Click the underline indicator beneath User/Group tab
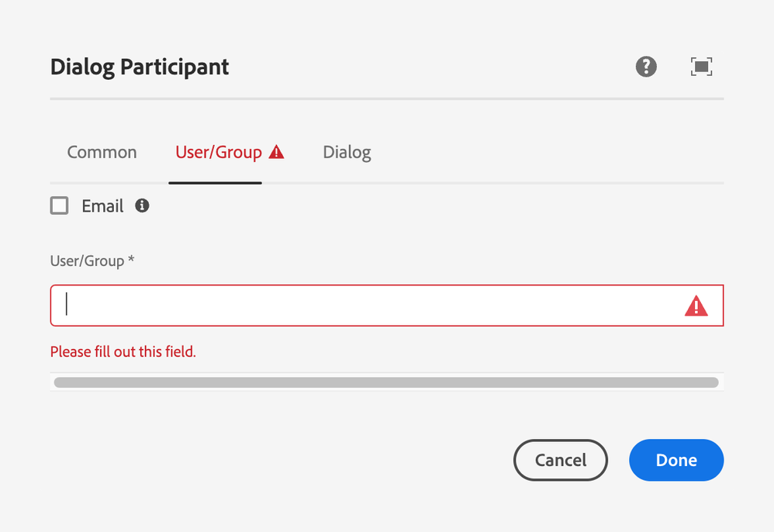 [x=215, y=183]
